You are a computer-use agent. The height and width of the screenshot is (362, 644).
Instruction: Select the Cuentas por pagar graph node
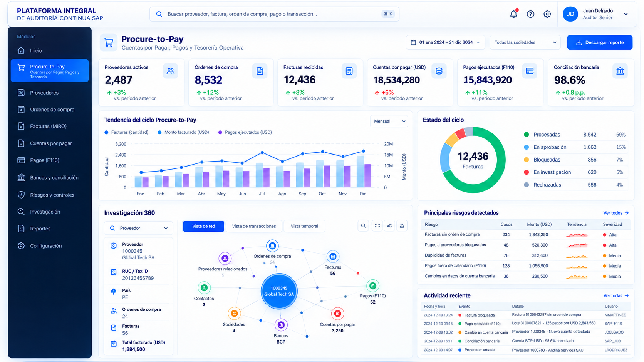pyautogui.click(x=337, y=314)
